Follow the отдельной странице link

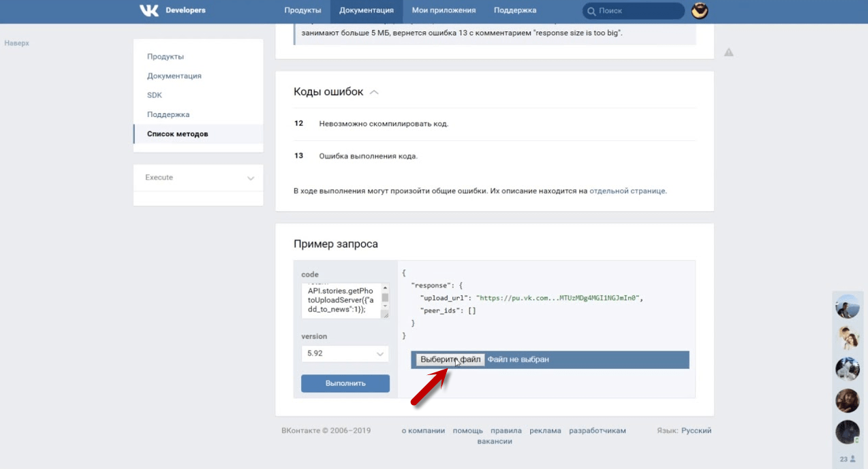tap(627, 191)
